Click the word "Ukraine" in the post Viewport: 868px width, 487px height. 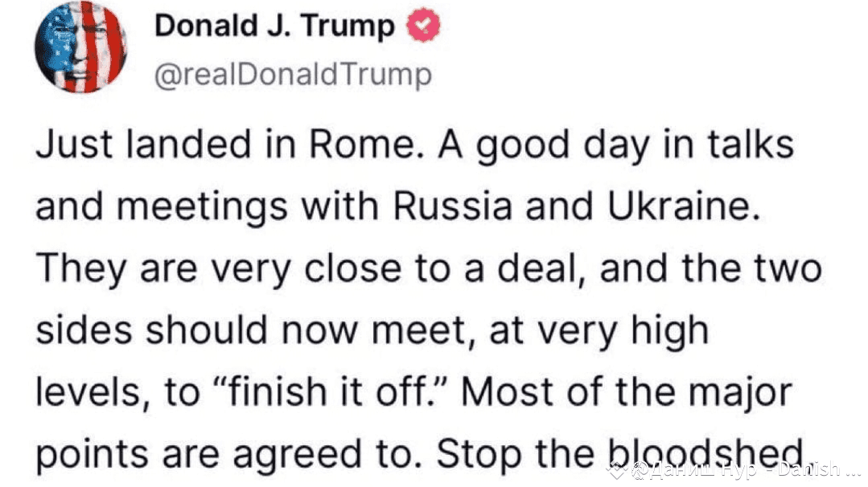coord(684,207)
